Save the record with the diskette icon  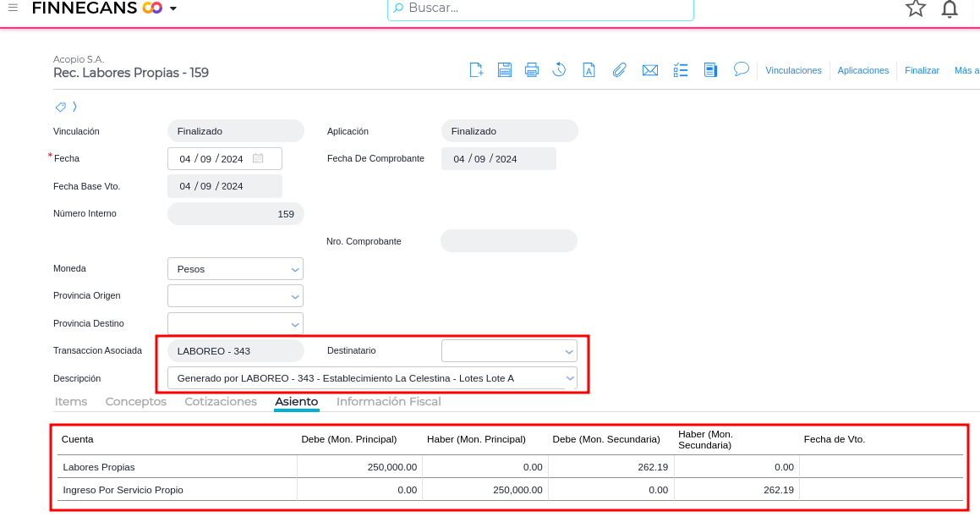pyautogui.click(x=505, y=70)
